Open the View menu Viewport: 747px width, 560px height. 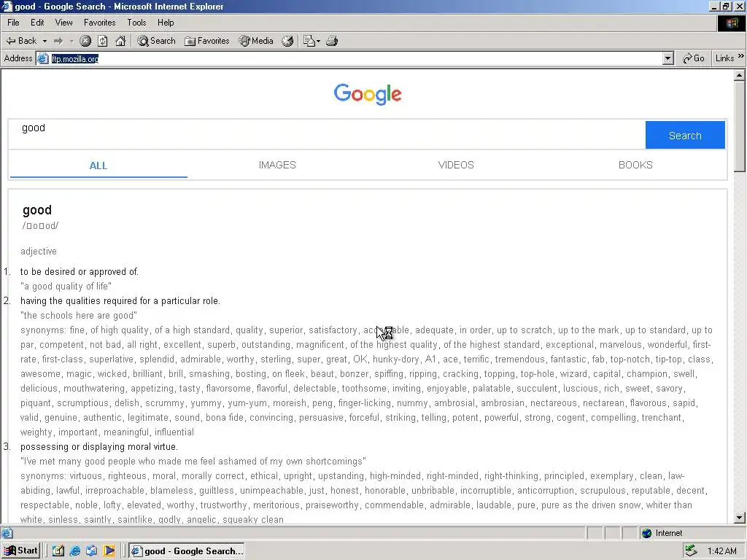pos(64,23)
